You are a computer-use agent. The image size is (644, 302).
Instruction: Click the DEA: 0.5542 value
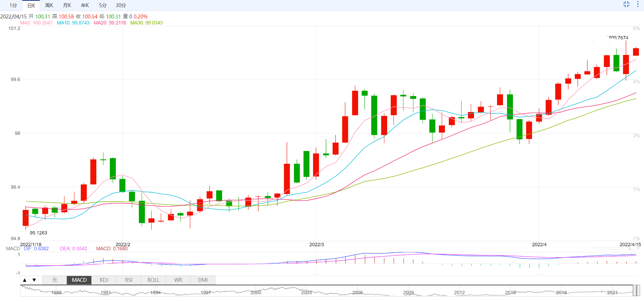(73, 248)
